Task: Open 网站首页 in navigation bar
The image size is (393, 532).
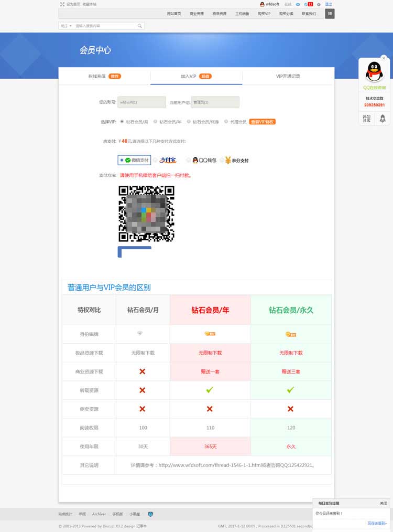Action: tap(174, 14)
